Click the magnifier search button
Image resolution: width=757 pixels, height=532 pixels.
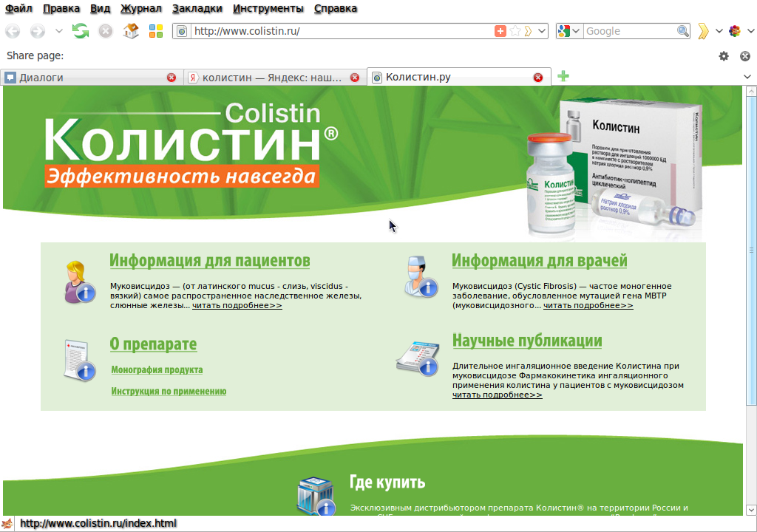pyautogui.click(x=682, y=31)
